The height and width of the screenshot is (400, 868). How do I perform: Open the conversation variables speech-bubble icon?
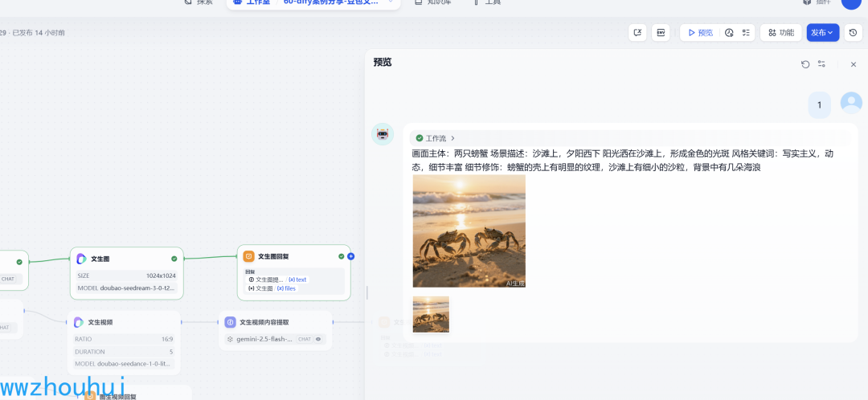(x=637, y=33)
